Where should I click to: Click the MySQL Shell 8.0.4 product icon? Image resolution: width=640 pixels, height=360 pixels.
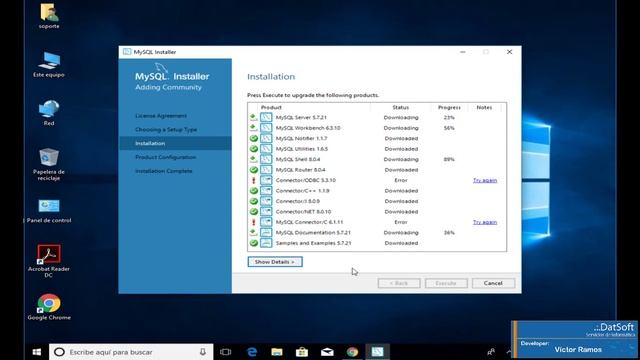[x=266, y=159]
